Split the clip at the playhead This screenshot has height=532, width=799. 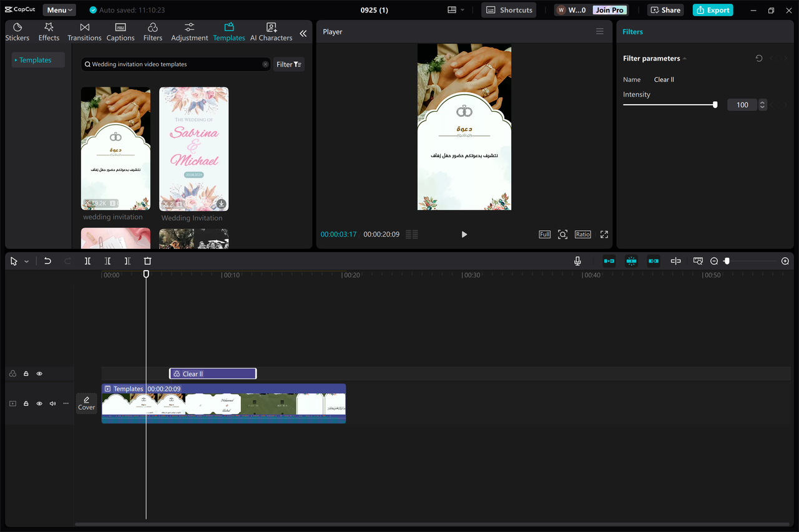click(87, 261)
